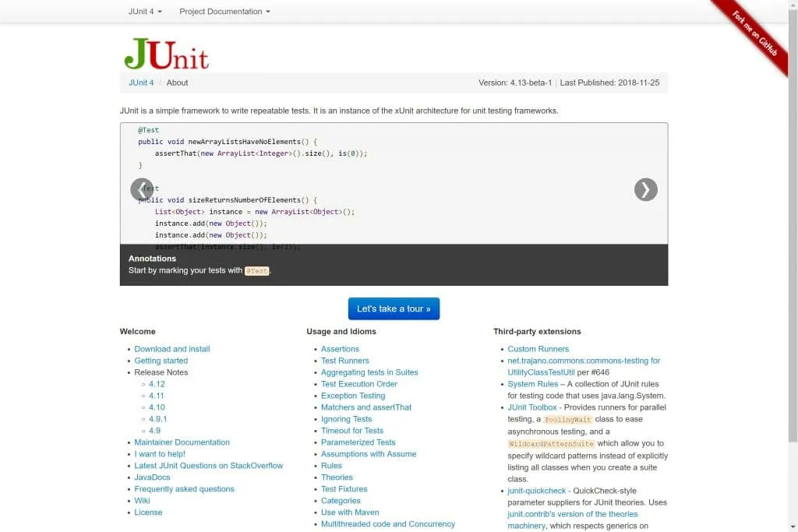
Task: Open 4.9 release notes
Action: click(x=154, y=431)
